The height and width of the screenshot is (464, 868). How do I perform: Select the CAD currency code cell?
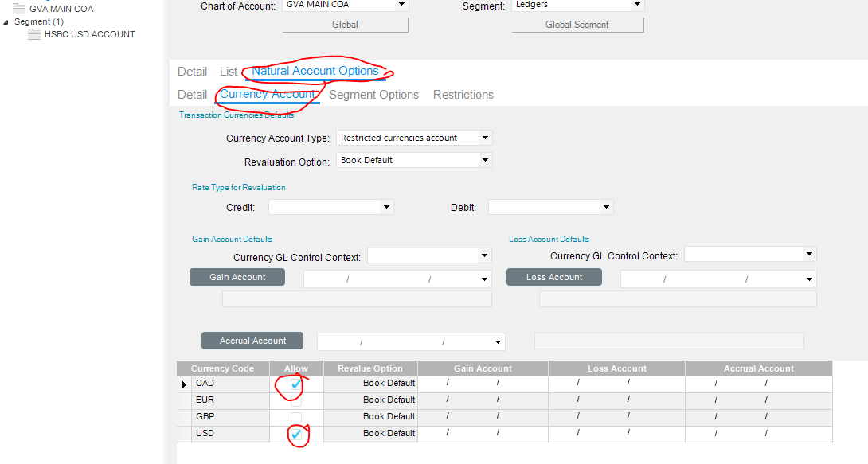(229, 384)
